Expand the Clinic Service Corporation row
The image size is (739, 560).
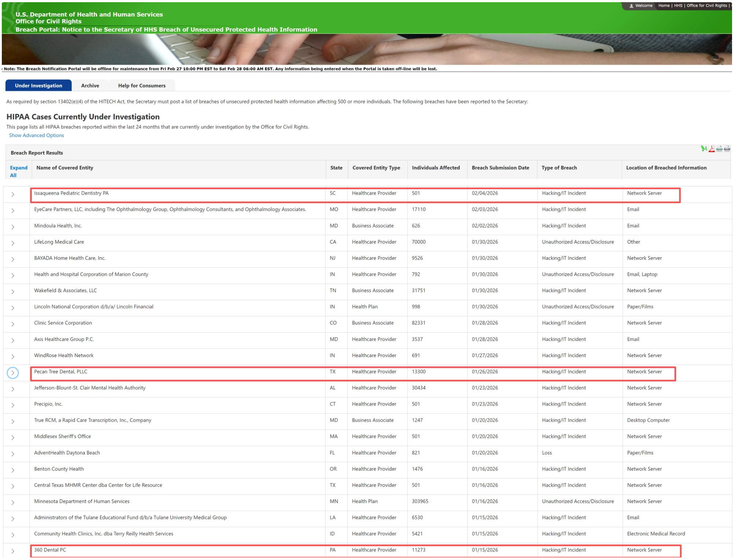[x=13, y=324]
